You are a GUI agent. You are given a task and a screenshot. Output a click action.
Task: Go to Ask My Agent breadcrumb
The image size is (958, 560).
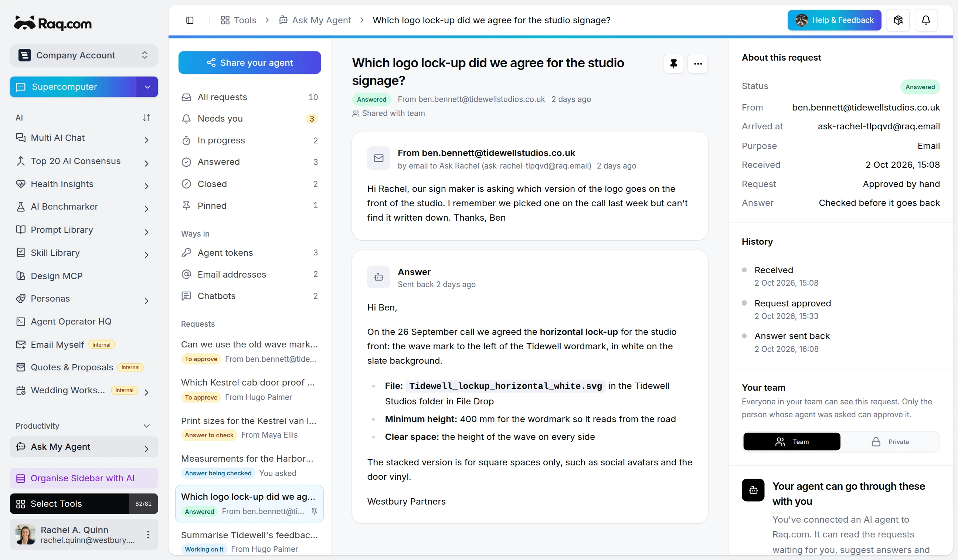click(x=315, y=20)
